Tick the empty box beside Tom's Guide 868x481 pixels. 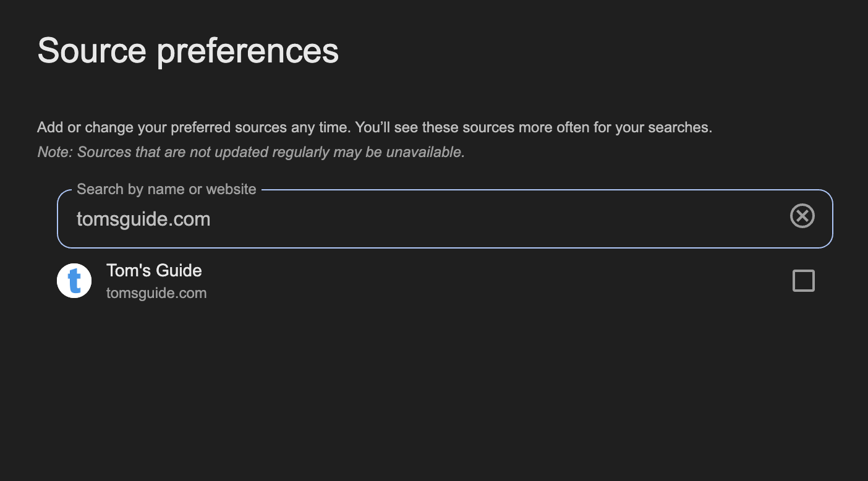click(803, 281)
